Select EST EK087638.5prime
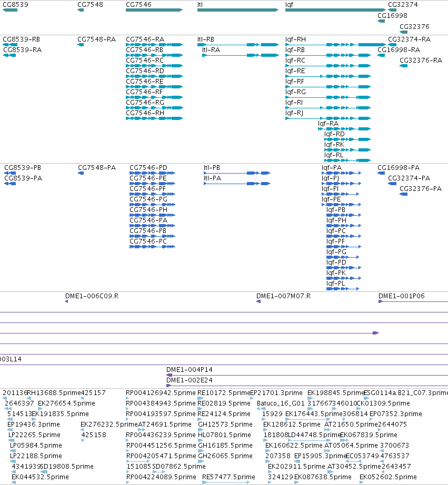 pyautogui.click(x=323, y=477)
